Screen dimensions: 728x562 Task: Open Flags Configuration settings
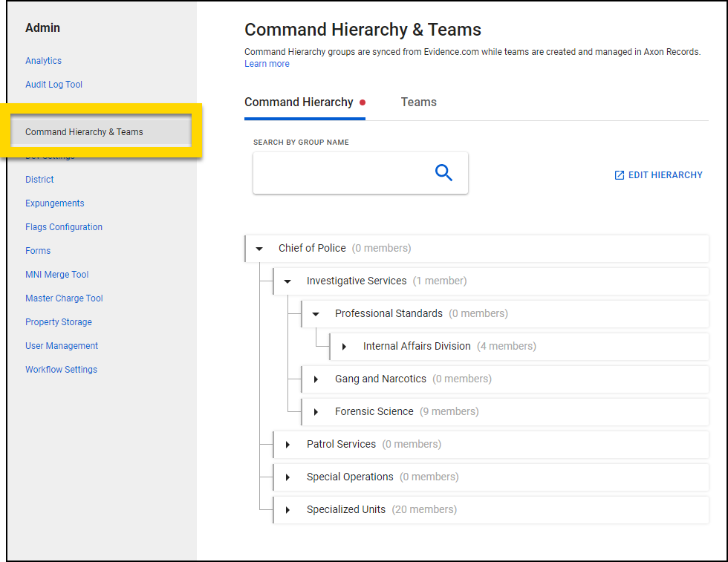pos(63,226)
